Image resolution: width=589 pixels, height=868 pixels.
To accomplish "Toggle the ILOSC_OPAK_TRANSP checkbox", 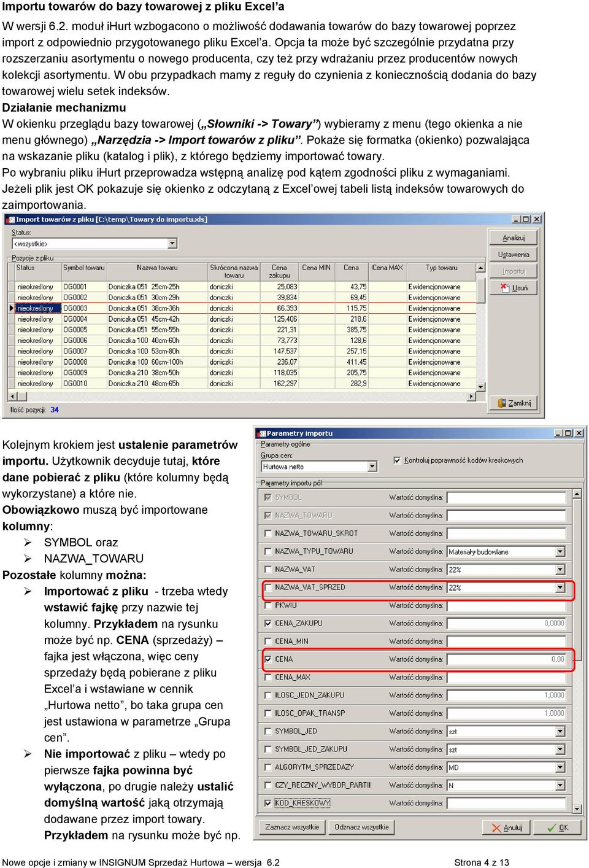I will click(268, 713).
